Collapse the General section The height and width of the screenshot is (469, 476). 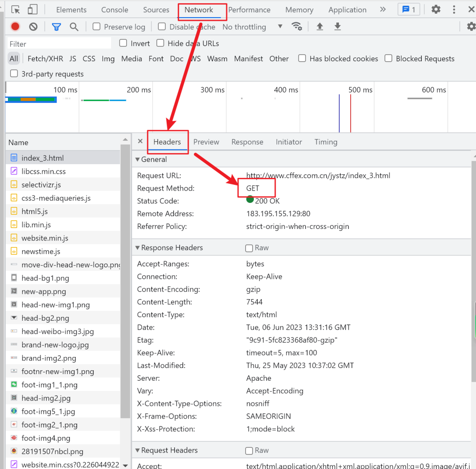pos(138,159)
